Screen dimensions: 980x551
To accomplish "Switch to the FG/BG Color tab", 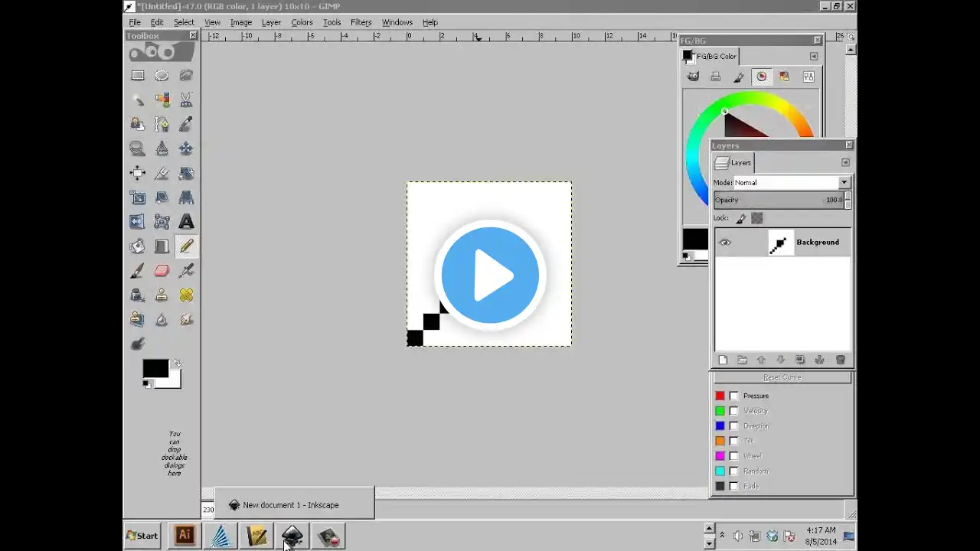I will coord(710,56).
